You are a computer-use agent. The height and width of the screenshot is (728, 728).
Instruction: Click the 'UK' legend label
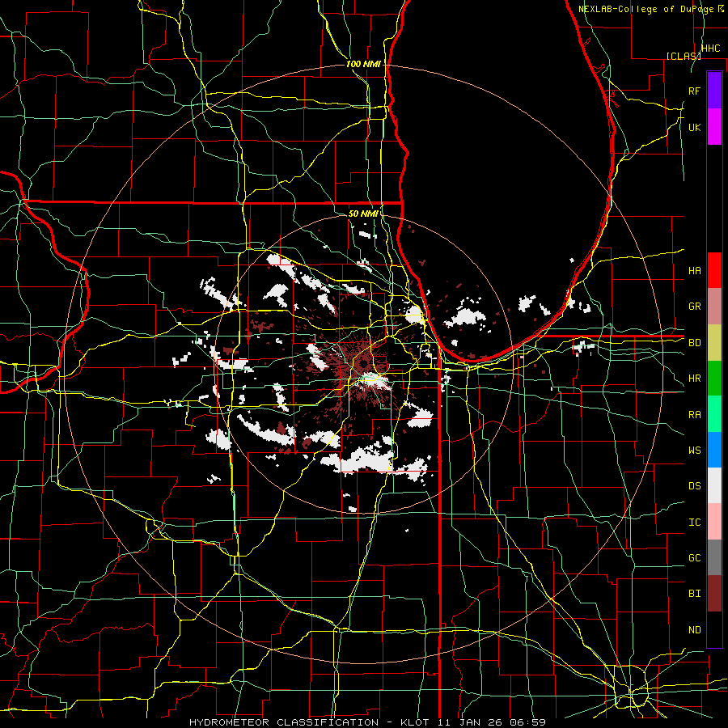(694, 127)
